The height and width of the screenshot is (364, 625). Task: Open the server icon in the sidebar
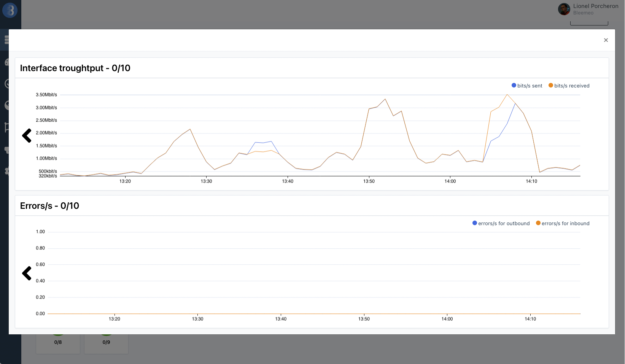tap(7, 150)
